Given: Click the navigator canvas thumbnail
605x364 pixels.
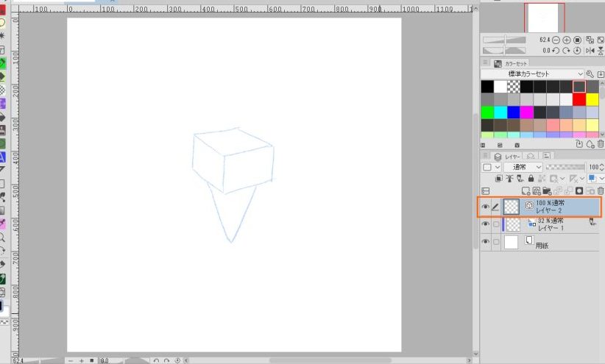Looking at the screenshot, I should tap(544, 18).
